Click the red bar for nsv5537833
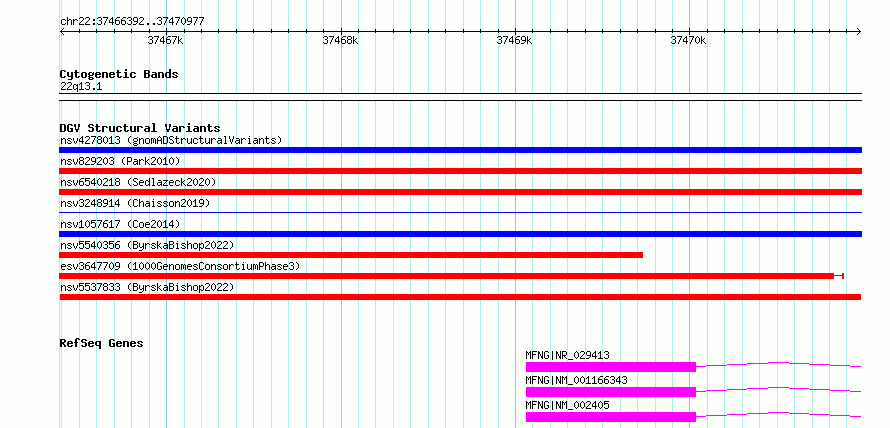Viewport: 890px width, 428px height. 460,297
